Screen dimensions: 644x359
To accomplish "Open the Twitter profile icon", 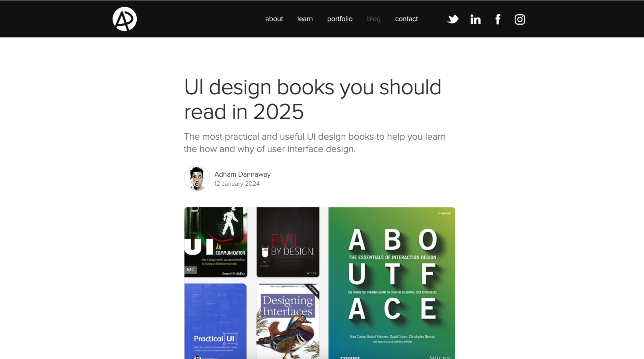I will click(453, 19).
